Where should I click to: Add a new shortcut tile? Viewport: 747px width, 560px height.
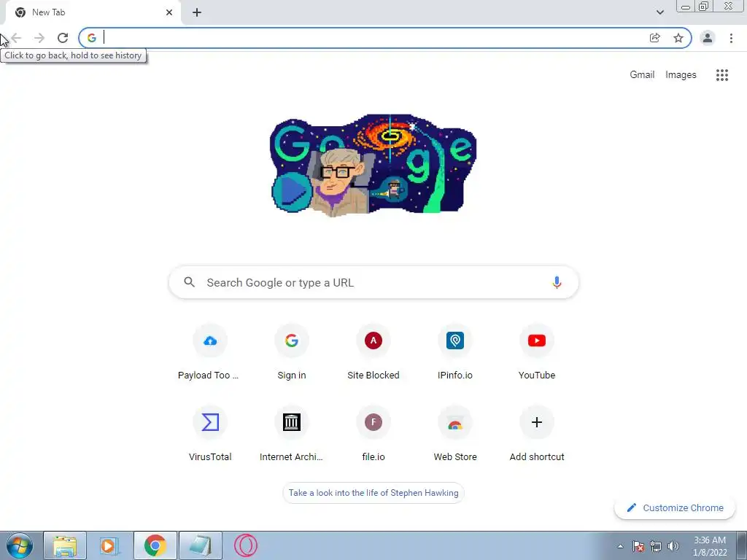(537, 435)
